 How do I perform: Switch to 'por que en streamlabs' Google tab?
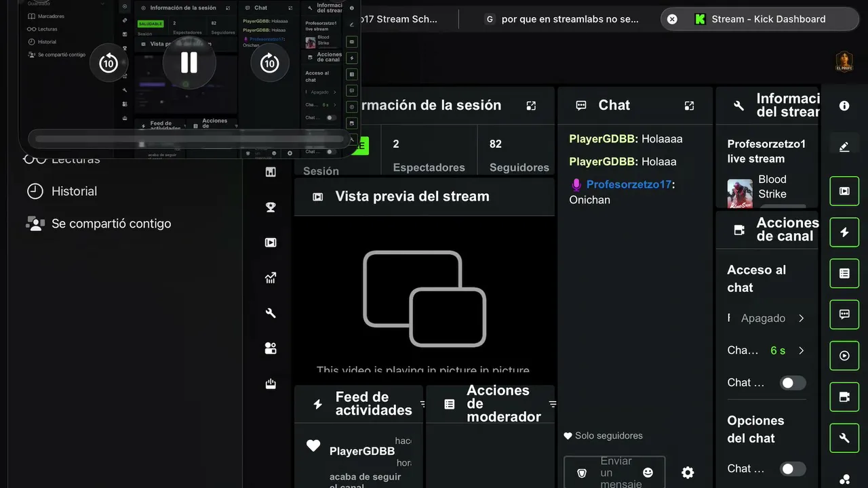pos(561,19)
